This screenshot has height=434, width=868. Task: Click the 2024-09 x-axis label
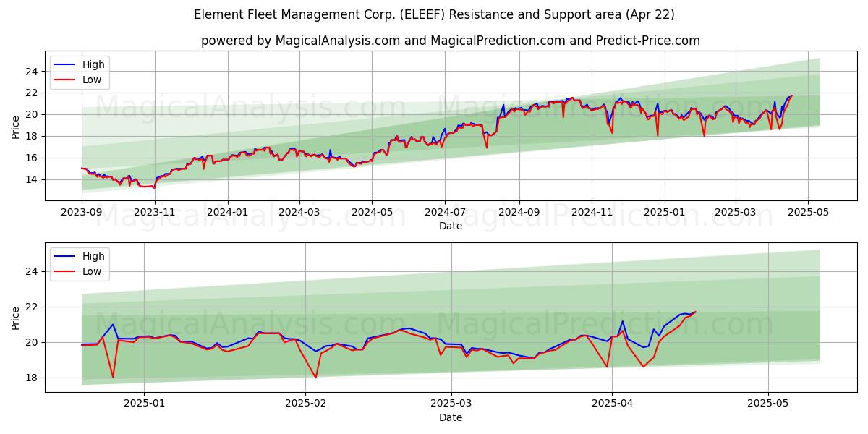coord(519,213)
